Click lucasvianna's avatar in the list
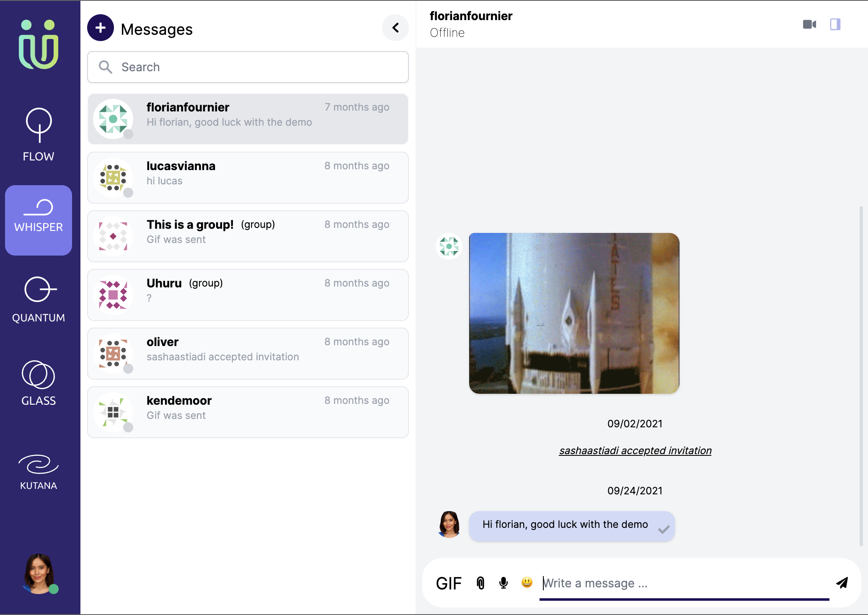The width and height of the screenshot is (868, 615). click(x=113, y=178)
